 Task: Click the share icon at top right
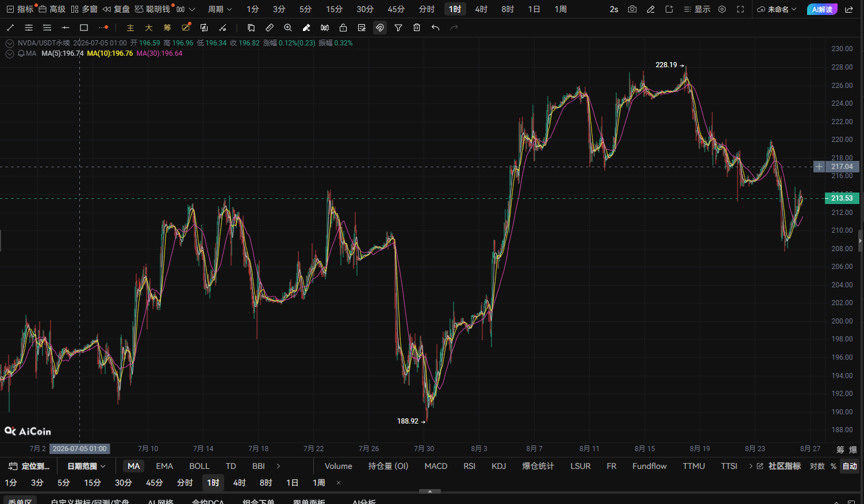click(849, 9)
